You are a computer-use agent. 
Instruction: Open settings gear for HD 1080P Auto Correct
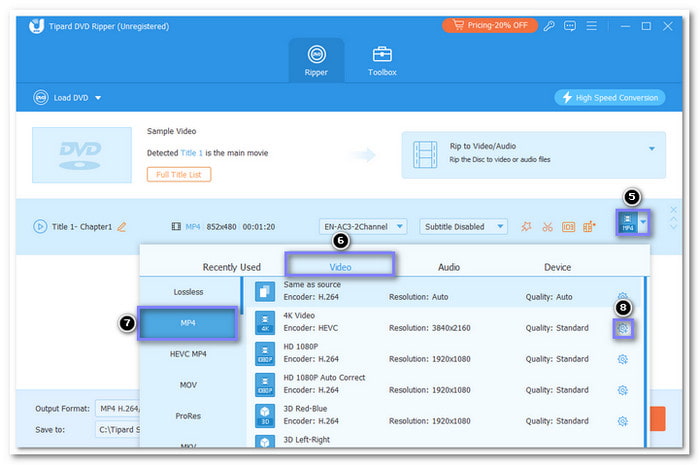pos(623,390)
